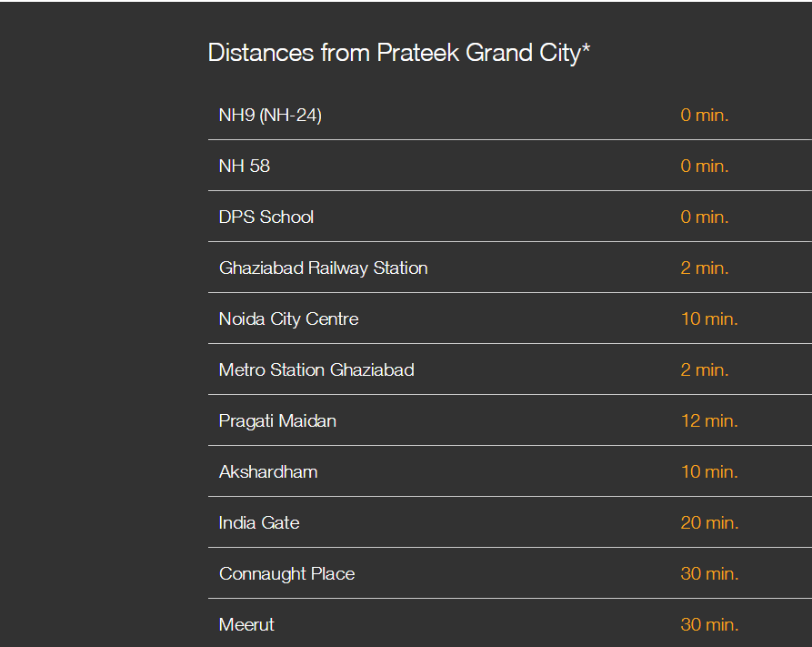Click the Connaught Place label

286,574
